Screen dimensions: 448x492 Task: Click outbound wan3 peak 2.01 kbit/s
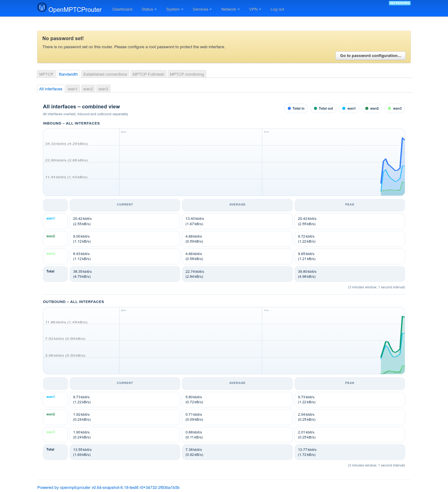[350, 435]
